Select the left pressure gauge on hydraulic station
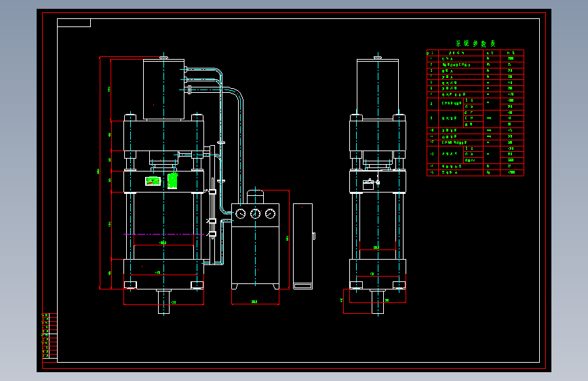The image size is (588, 381). pos(241,214)
